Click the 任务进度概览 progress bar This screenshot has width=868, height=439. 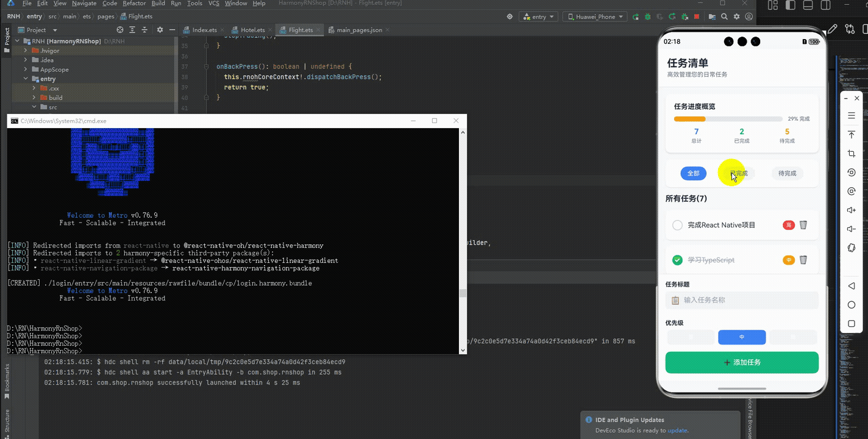tap(728, 119)
